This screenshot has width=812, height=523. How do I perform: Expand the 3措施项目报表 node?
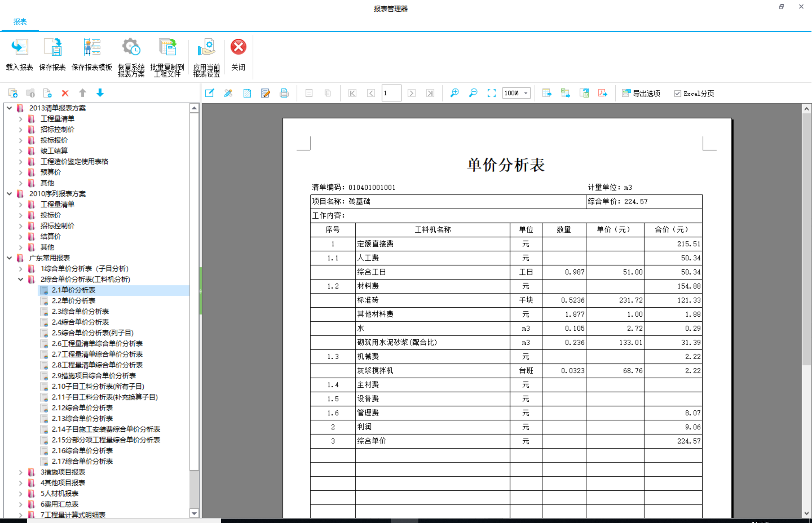(x=21, y=472)
